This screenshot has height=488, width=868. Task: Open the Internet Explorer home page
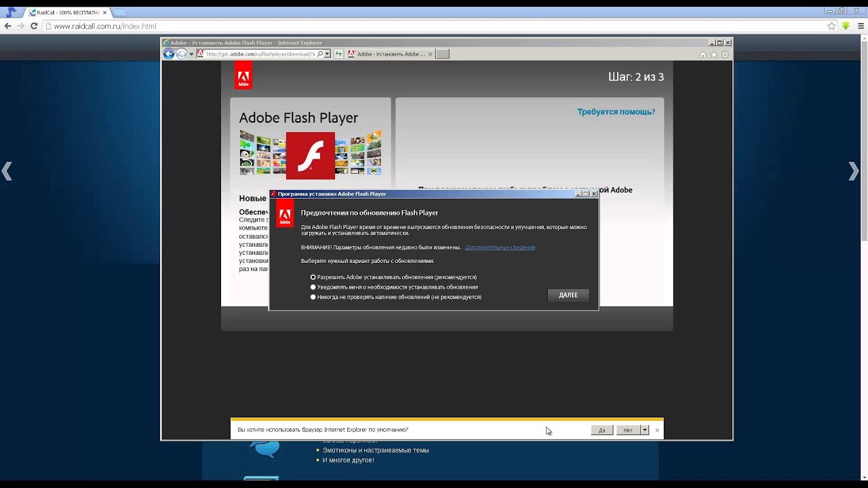coord(703,55)
